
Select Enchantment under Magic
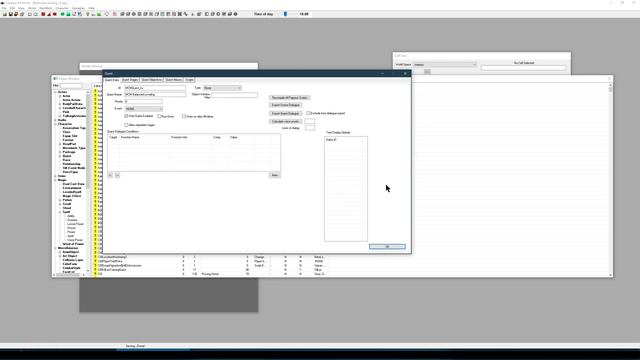coord(72,188)
